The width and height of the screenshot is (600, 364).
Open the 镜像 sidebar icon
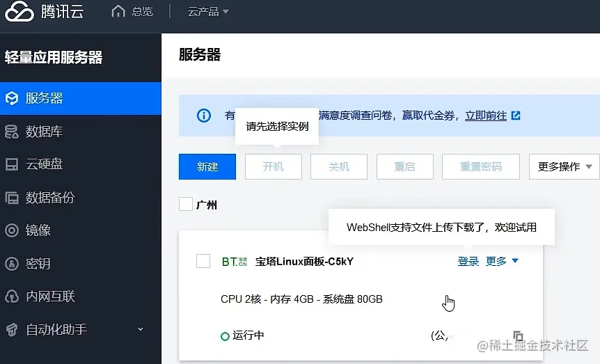point(11,230)
